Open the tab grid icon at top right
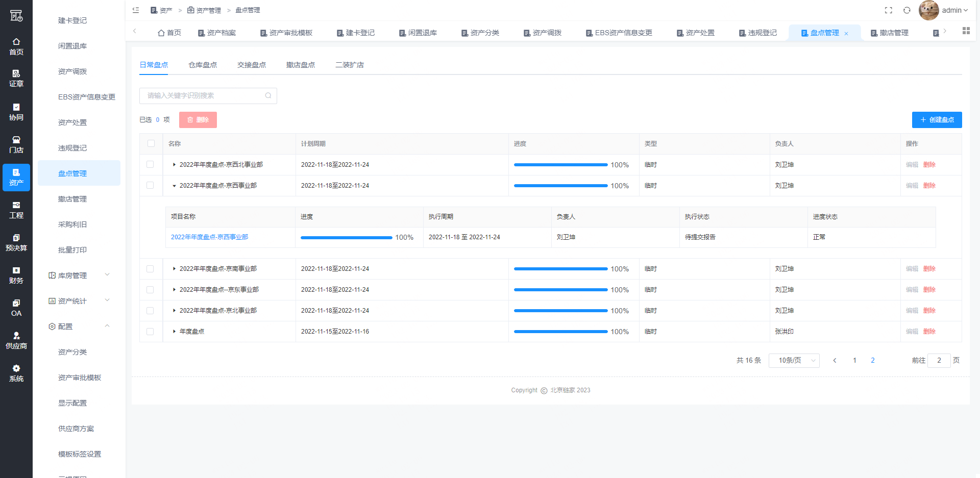Viewport: 980px width, 478px height. click(966, 31)
